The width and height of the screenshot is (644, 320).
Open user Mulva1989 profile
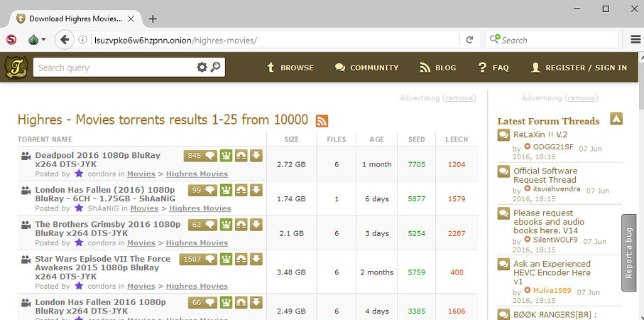552,290
